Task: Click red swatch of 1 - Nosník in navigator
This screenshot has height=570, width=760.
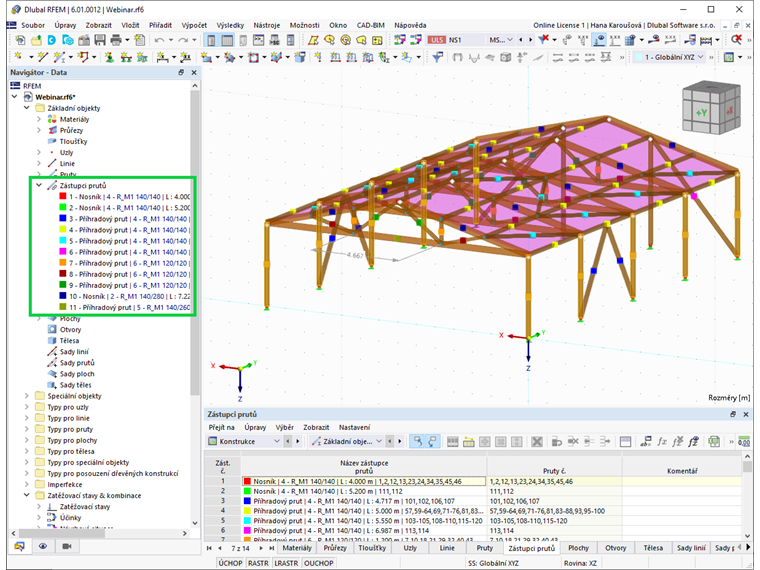Action: pyautogui.click(x=63, y=196)
